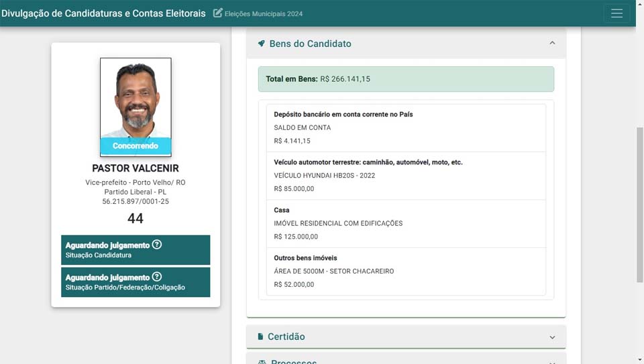Click the icon beside Bens do Candidato
This screenshot has width=644, height=364.
click(262, 44)
